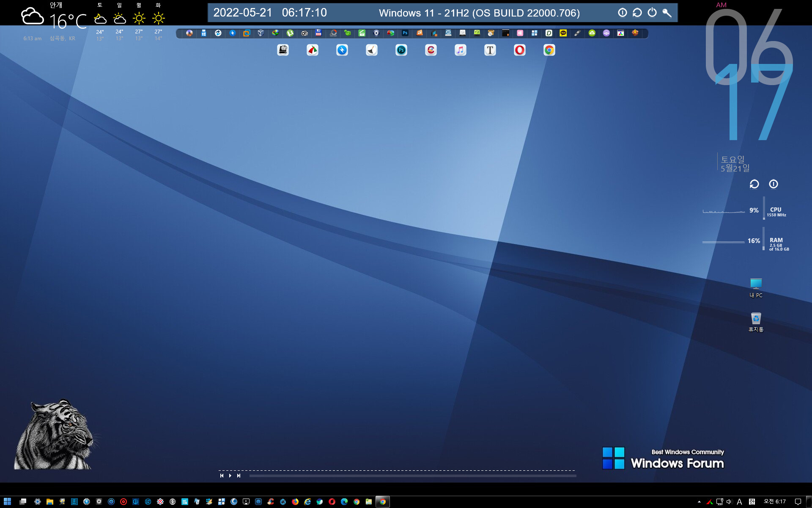
Task: Click the date text 2022-05-21 in the top bar
Action: (x=243, y=13)
